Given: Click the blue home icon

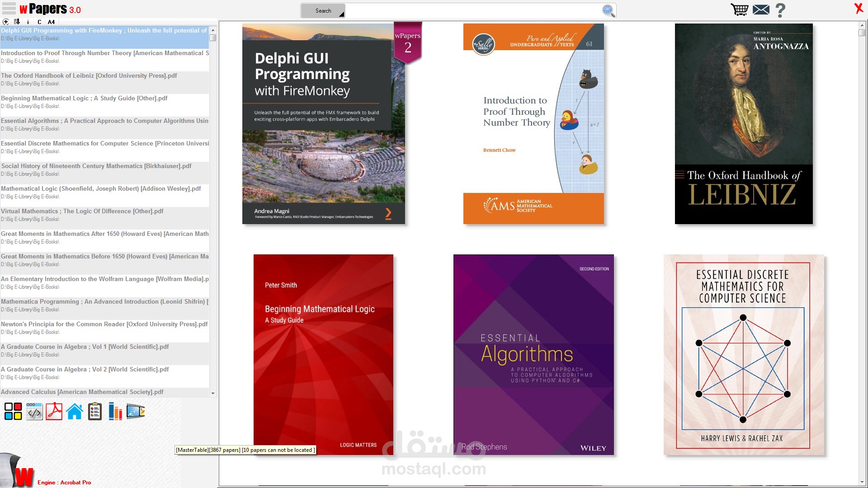Looking at the screenshot, I should (75, 411).
